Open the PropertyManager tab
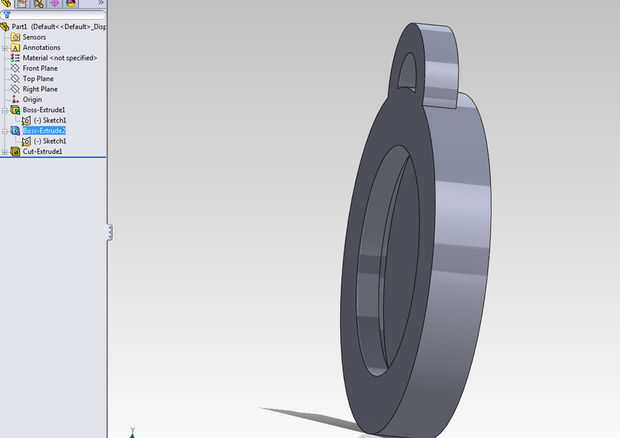Image resolution: width=620 pixels, height=438 pixels. 22,4
